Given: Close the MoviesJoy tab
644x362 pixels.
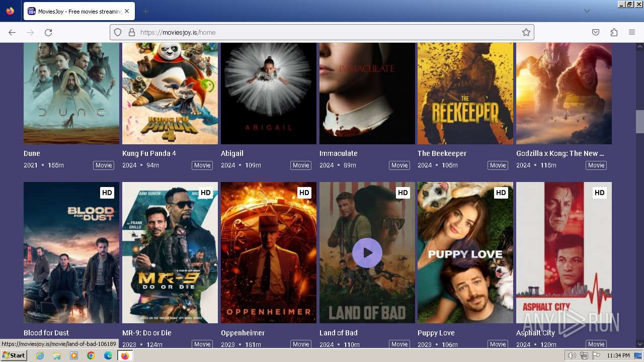Looking at the screenshot, I should [126, 11].
